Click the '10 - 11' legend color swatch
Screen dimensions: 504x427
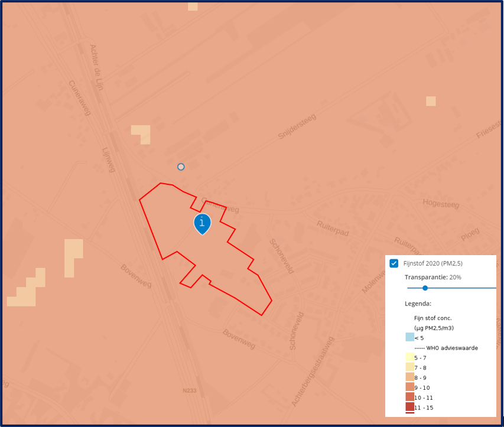pyautogui.click(x=409, y=397)
